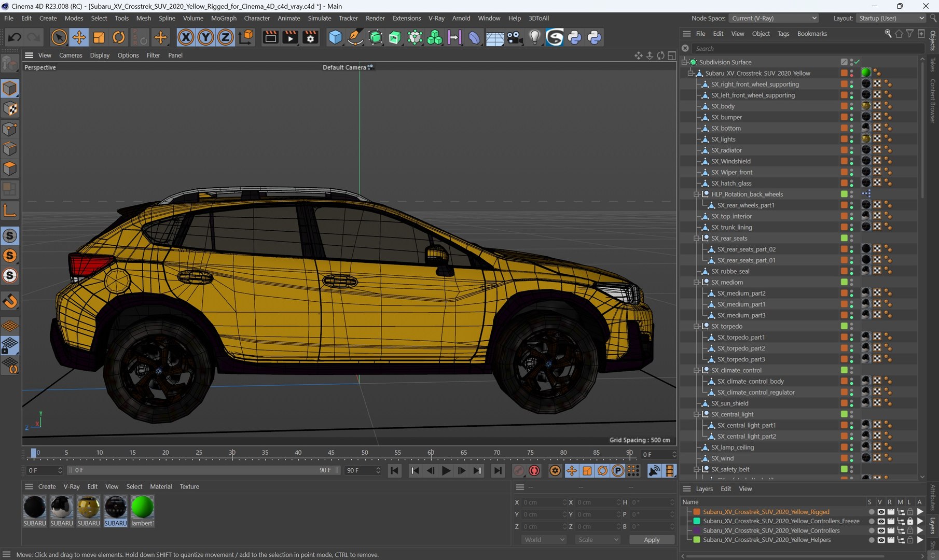Toggle X axis lock
The height and width of the screenshot is (560, 939).
click(186, 37)
